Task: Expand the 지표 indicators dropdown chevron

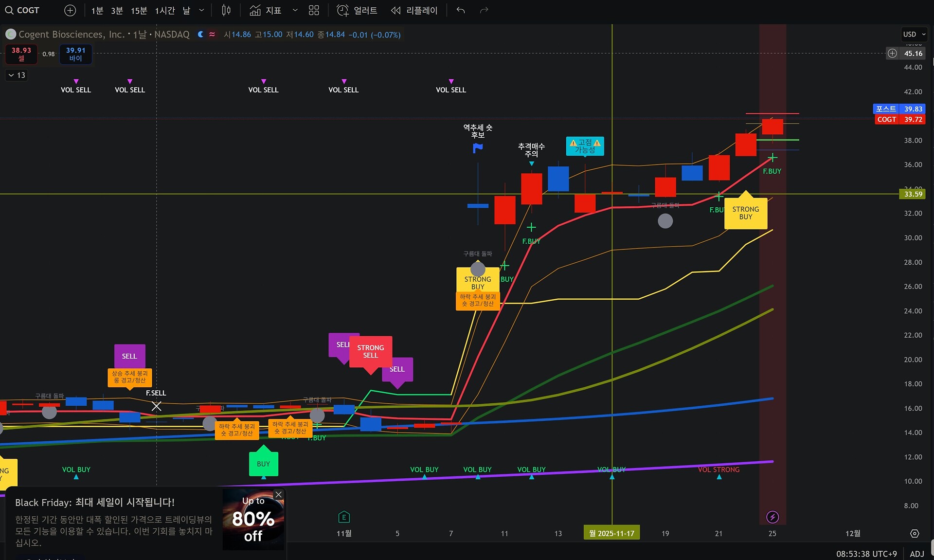Action: point(295,10)
